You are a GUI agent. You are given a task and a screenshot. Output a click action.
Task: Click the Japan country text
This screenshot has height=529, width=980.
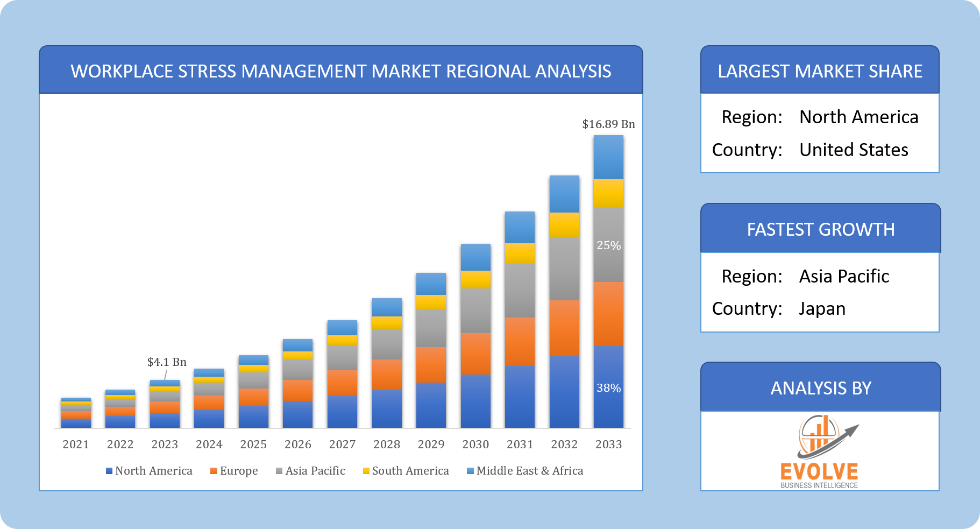click(x=822, y=309)
